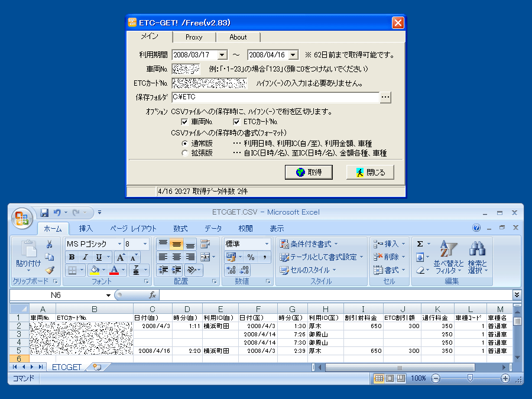The height and width of the screenshot is (399, 532).
Task: Click the wrap text icon
Action: [205, 244]
